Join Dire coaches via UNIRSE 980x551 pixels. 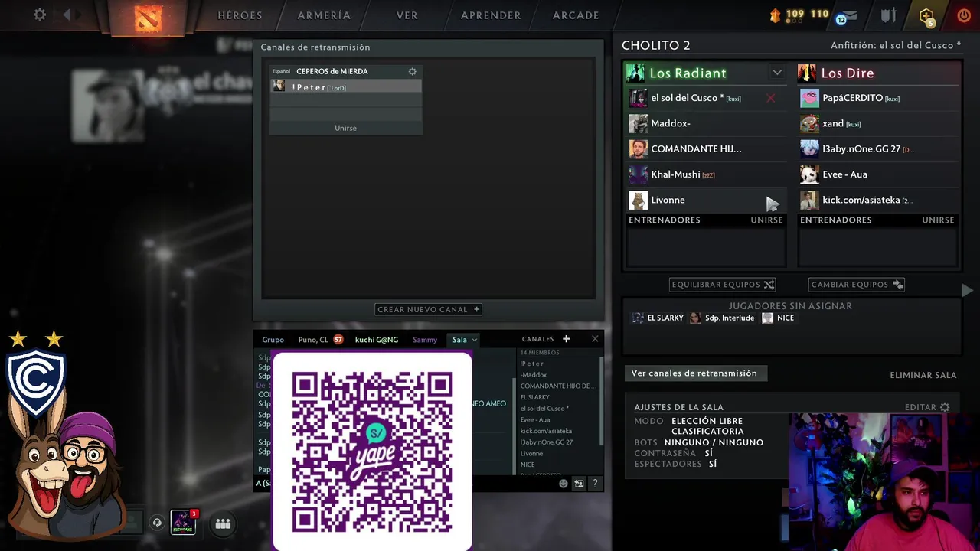coord(938,220)
